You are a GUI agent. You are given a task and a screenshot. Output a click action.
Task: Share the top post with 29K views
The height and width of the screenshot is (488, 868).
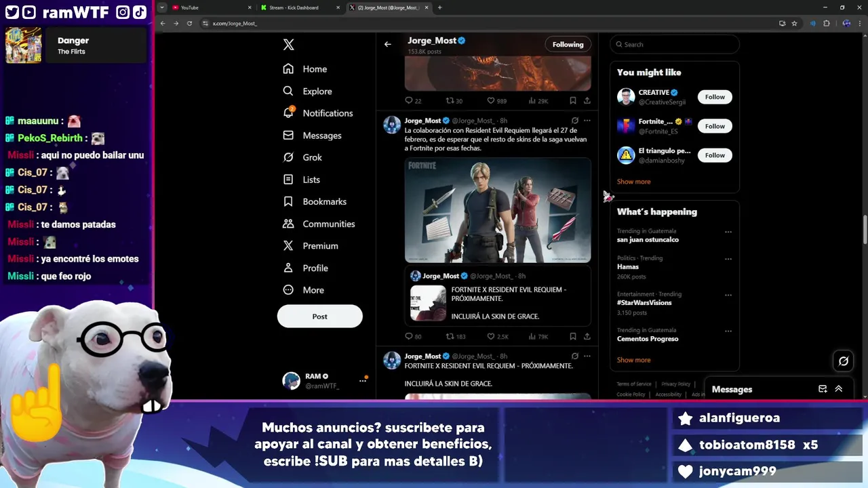[x=587, y=100]
